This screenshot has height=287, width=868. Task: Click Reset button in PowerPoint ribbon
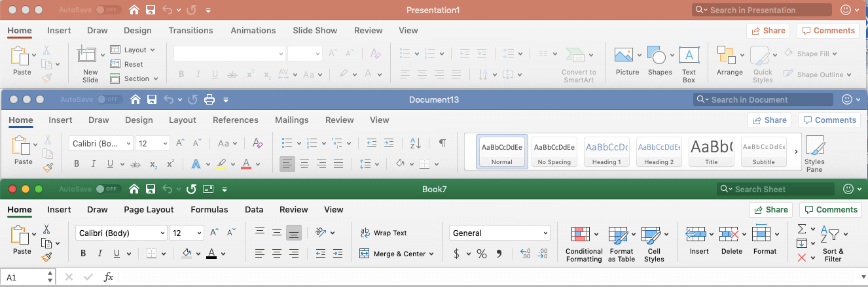[126, 64]
